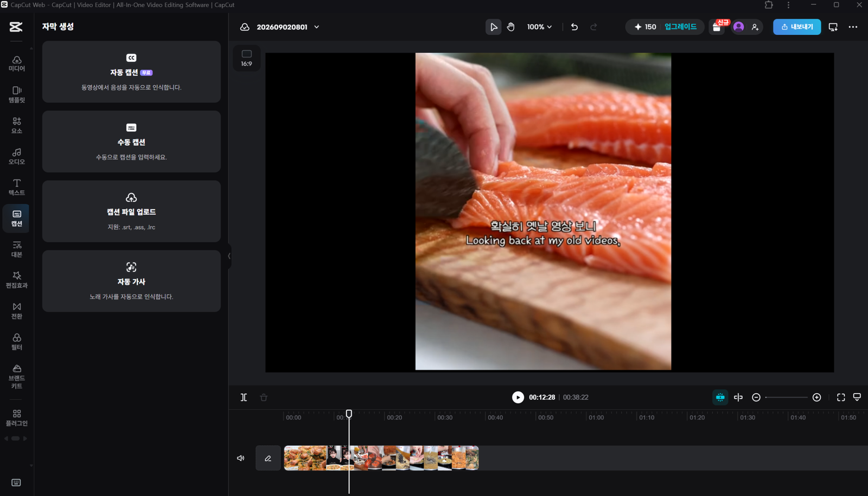
Task: Click the invite collaborator icon
Action: pyautogui.click(x=755, y=27)
